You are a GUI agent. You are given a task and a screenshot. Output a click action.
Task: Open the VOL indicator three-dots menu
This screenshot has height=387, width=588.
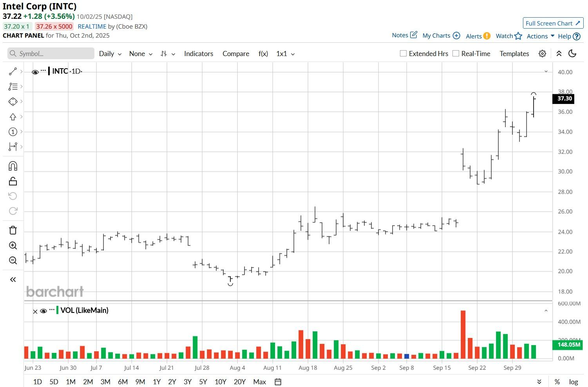pyautogui.click(x=52, y=310)
